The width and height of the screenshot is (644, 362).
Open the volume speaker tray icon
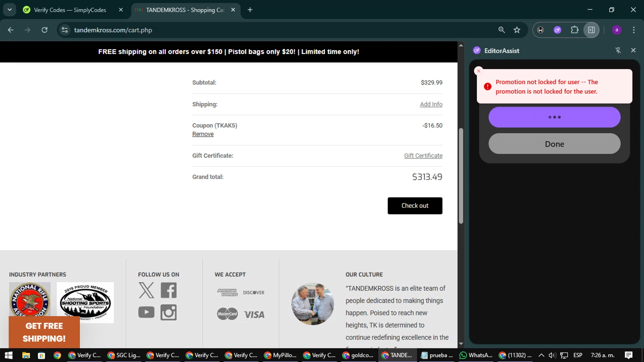(552, 355)
